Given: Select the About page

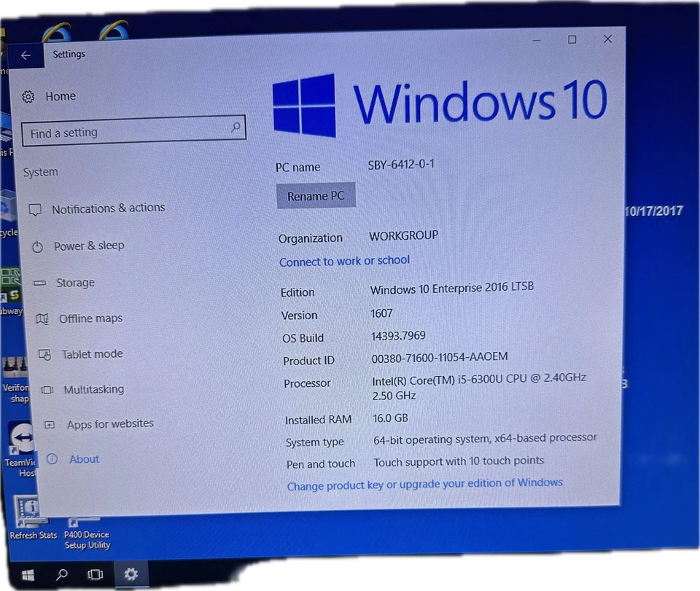Looking at the screenshot, I should pos(84,459).
